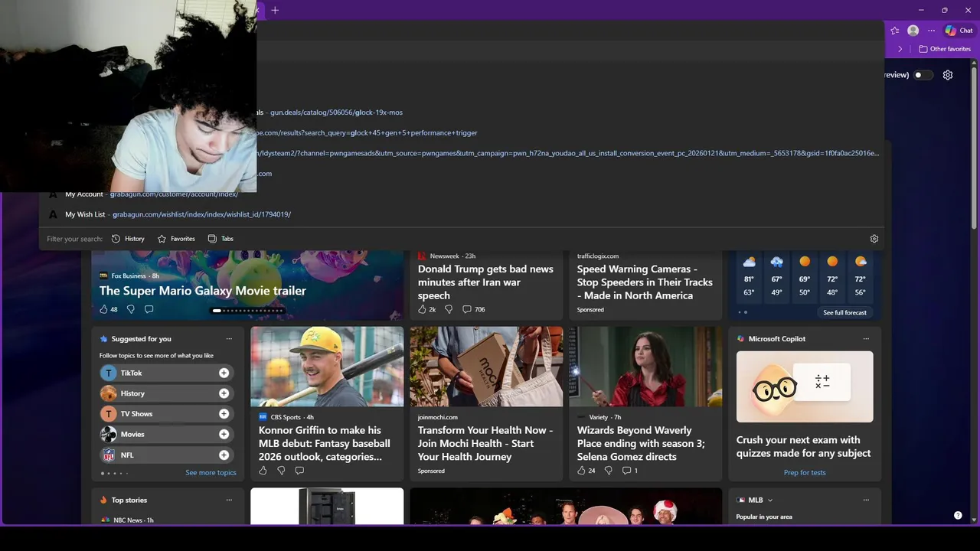
Task: Click the TikTok topic label
Action: tap(131, 373)
